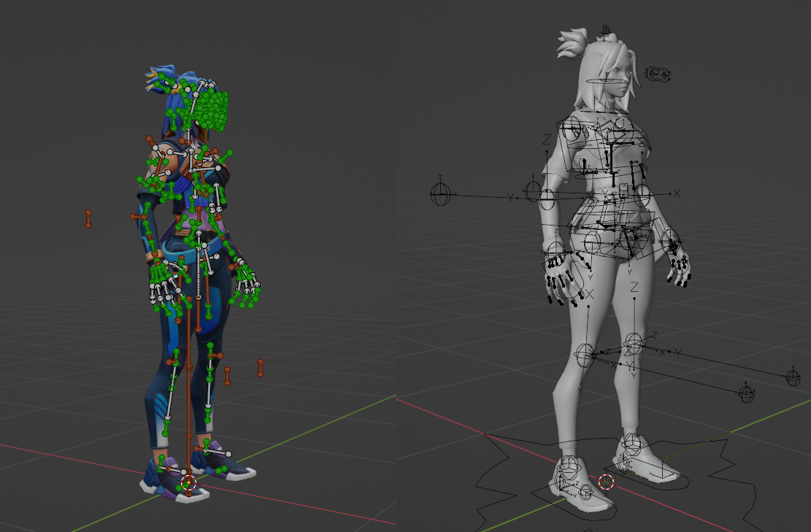Image resolution: width=811 pixels, height=532 pixels.
Task: Click the 3D cursor at the textured character's feet
Action: click(x=189, y=483)
